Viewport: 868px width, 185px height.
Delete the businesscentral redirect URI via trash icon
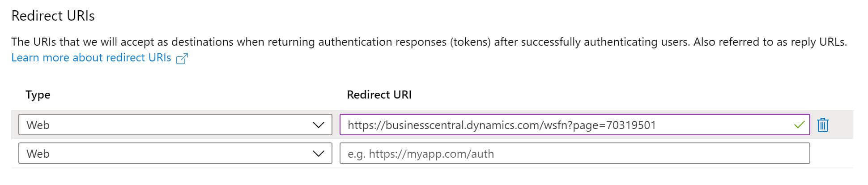coord(822,125)
